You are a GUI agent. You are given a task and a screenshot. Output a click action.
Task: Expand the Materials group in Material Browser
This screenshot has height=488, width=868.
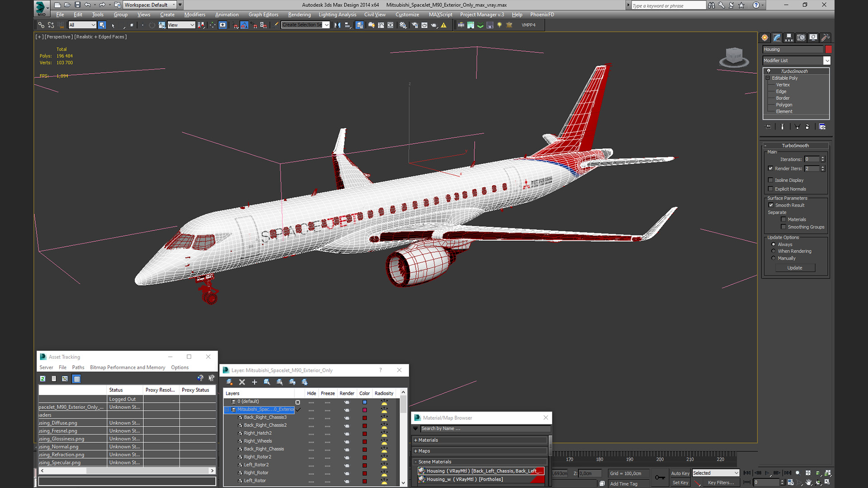click(x=415, y=440)
